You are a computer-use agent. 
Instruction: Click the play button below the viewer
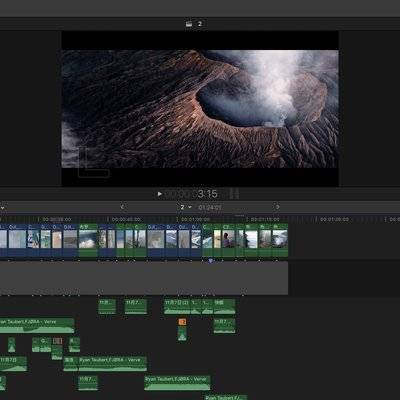point(160,194)
